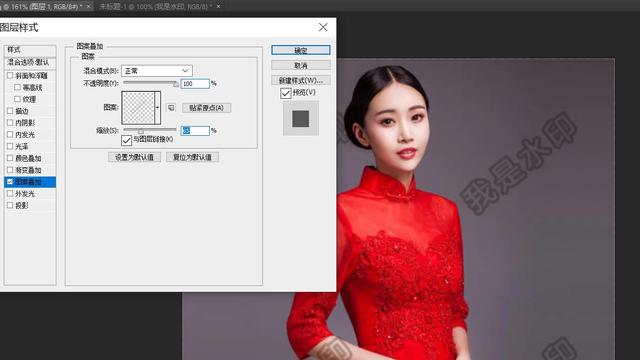Toggle the 预览(V) checkbox
Viewport: 640px width, 360px height.
coord(286,93)
